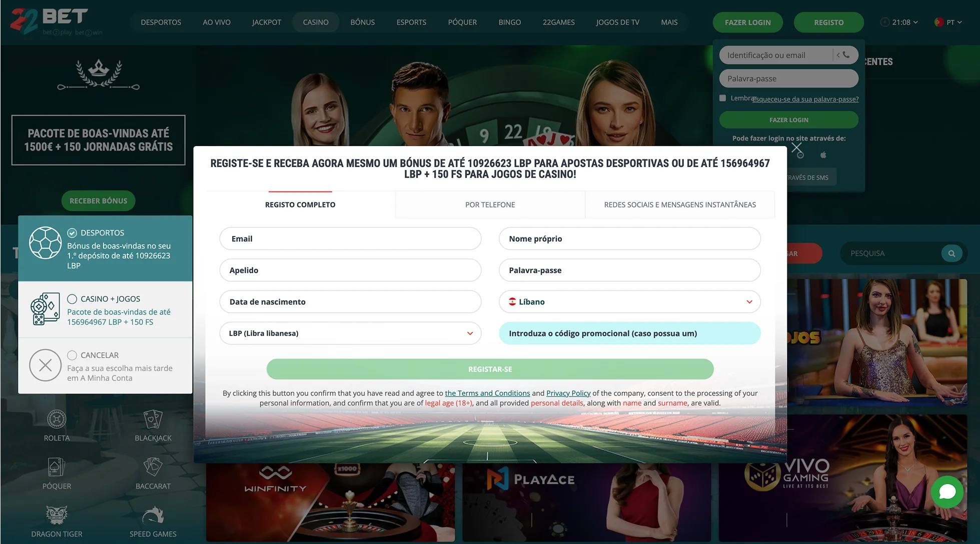Open the Terms and Conditions link
This screenshot has height=544, width=980.
pos(487,393)
